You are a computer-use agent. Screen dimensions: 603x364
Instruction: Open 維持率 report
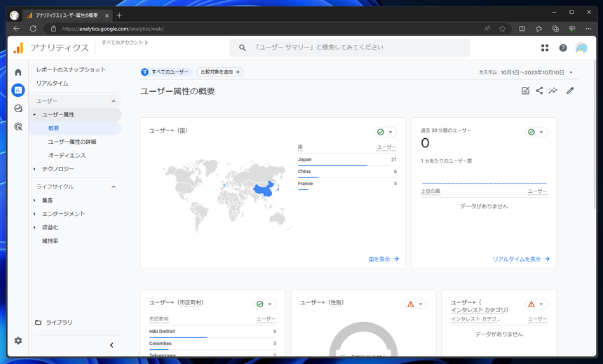pyautogui.click(x=50, y=241)
